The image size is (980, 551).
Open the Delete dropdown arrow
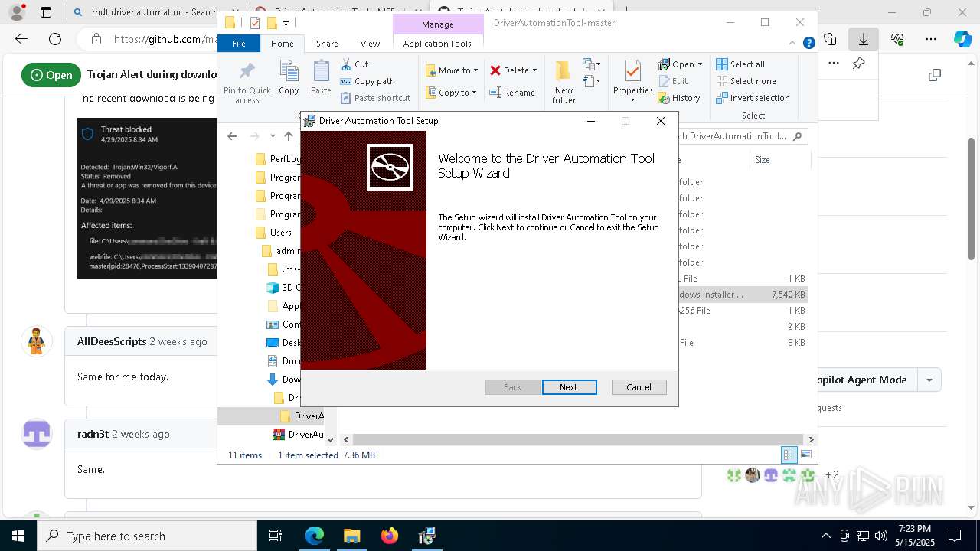[534, 70]
